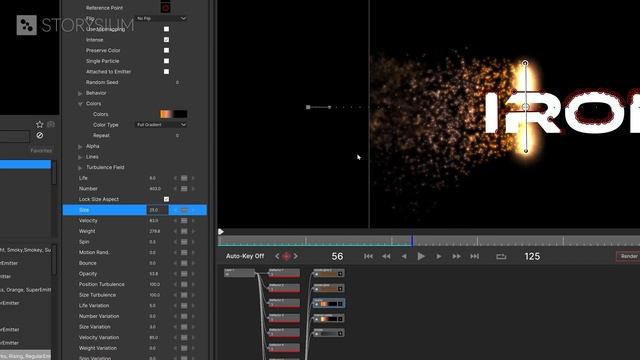Step forward one frame
Viewport: 640px width, 360px height.
(439, 256)
